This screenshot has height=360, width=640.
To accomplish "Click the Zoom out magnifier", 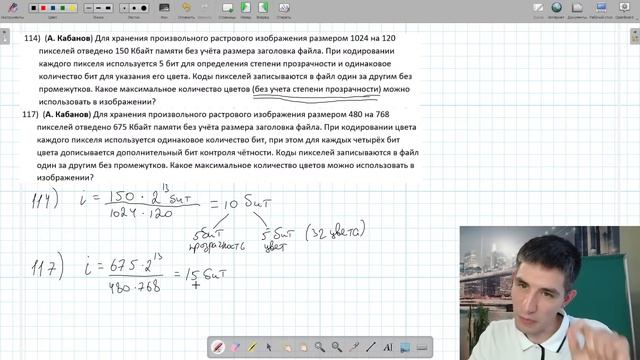I will tap(337, 347).
